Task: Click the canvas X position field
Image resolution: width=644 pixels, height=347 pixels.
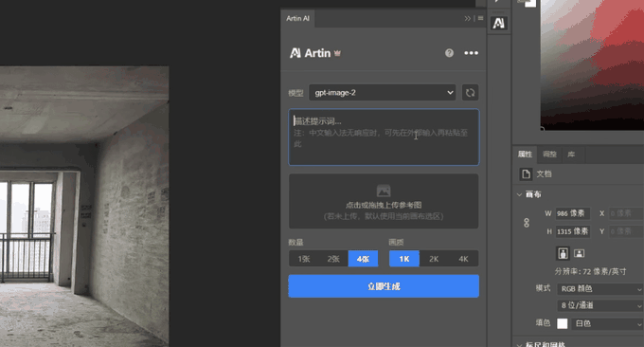Action: (625, 213)
